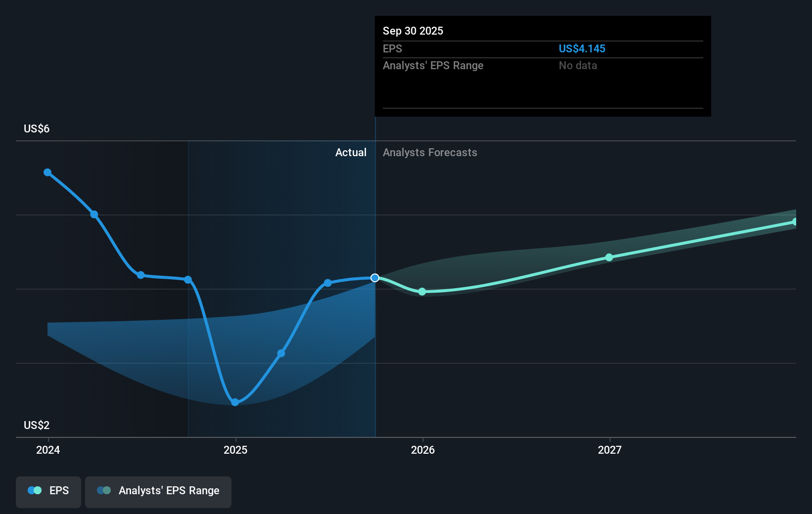Click the 2027 x-axis label
Viewport: 812px width, 514px height.
609,450
